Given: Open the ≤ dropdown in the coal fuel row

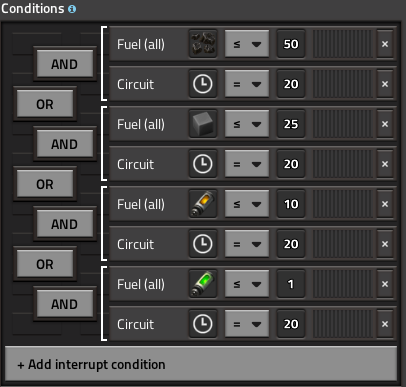Looking at the screenshot, I should coord(247,44).
